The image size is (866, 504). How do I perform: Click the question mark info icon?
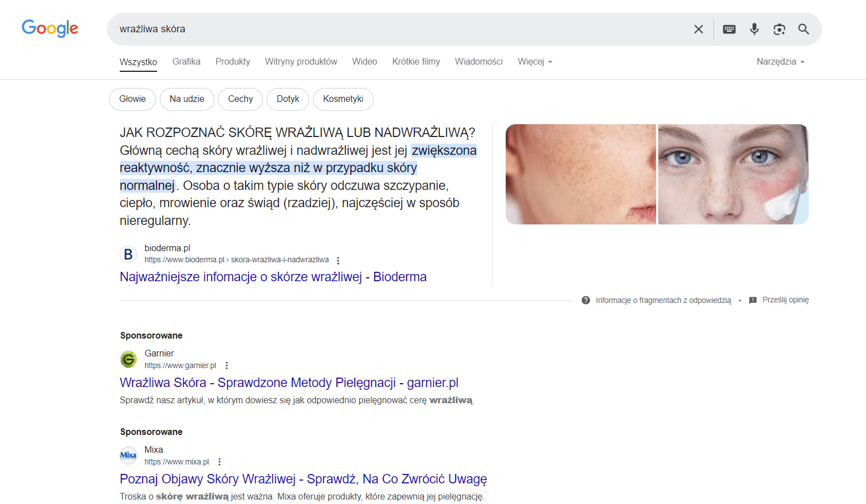(586, 300)
